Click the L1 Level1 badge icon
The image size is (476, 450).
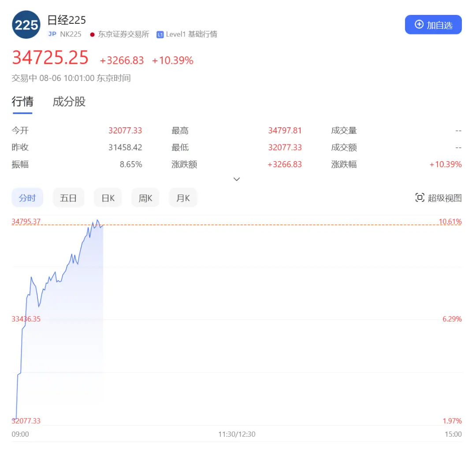pyautogui.click(x=160, y=35)
